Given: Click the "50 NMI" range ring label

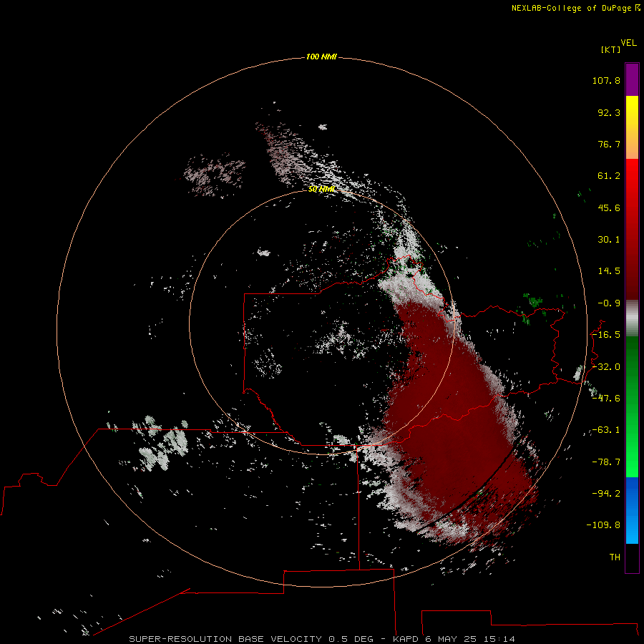Looking at the screenshot, I should 321,189.
